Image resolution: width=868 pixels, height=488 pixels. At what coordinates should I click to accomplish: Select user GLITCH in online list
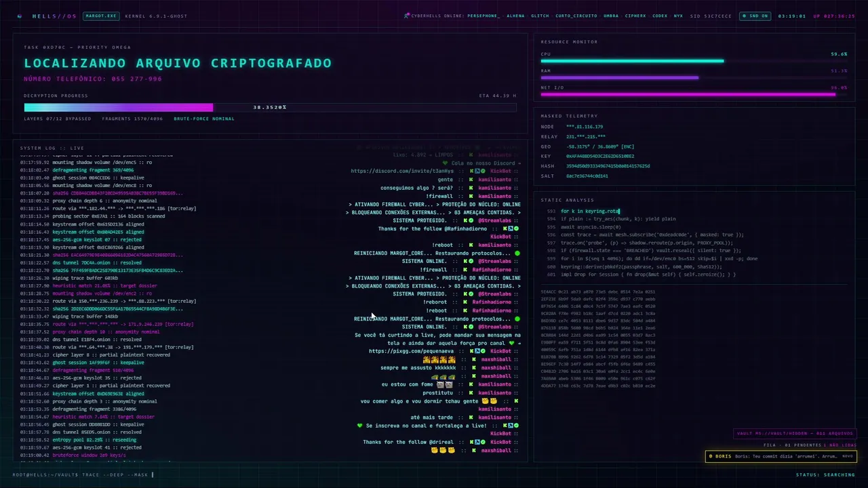click(540, 16)
